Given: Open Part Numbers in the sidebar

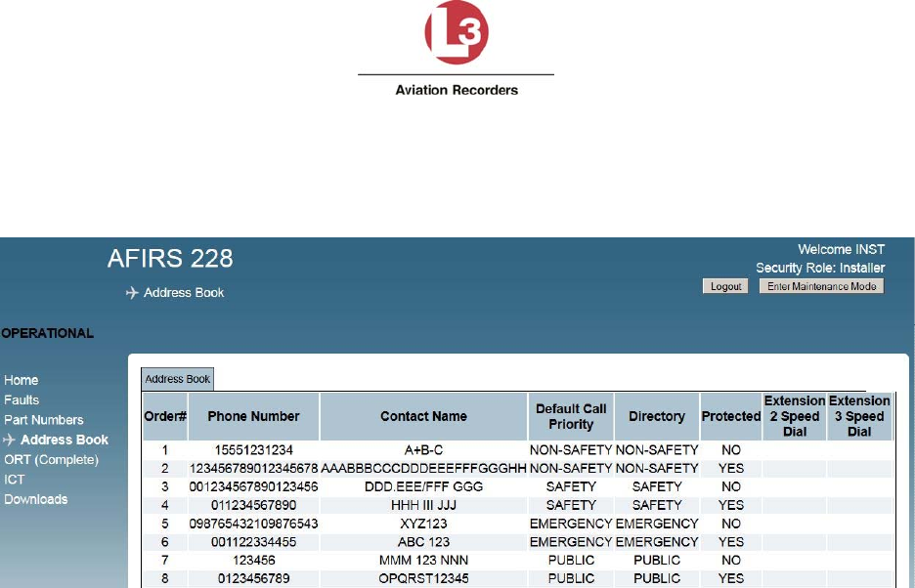Looking at the screenshot, I should pos(44,419).
